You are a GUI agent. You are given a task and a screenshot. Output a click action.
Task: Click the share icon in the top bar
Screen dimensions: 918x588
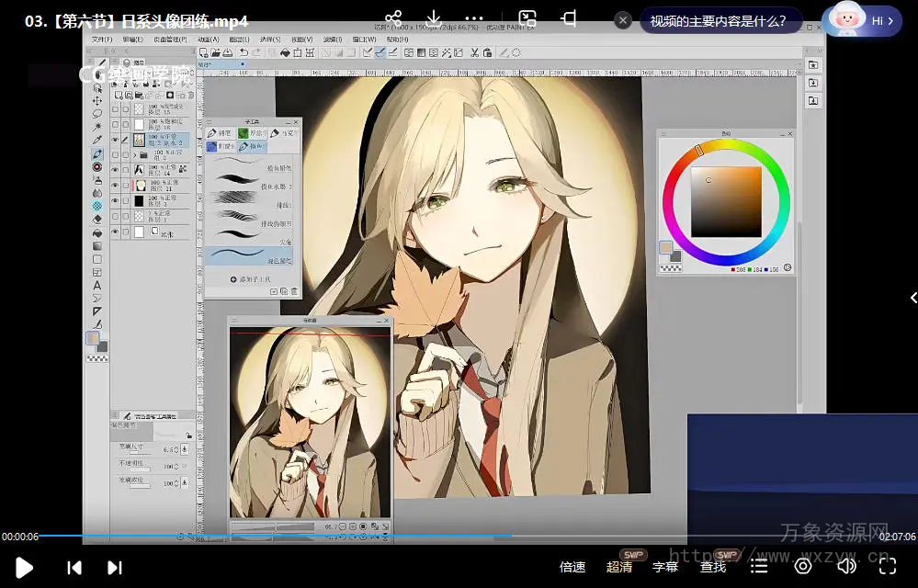[393, 19]
